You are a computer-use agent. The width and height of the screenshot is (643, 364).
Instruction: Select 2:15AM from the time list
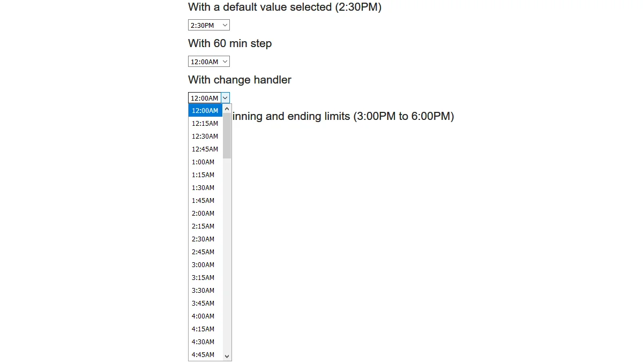203,226
